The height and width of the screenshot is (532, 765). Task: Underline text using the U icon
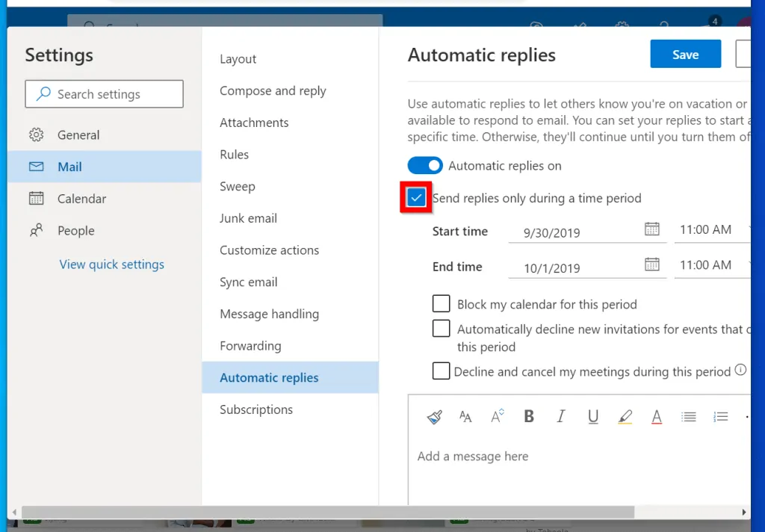click(x=593, y=417)
